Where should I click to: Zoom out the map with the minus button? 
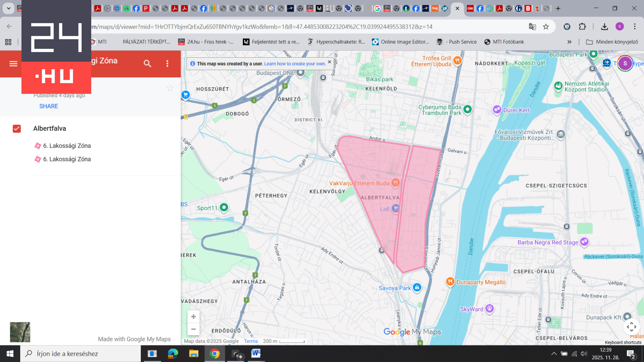(193, 329)
